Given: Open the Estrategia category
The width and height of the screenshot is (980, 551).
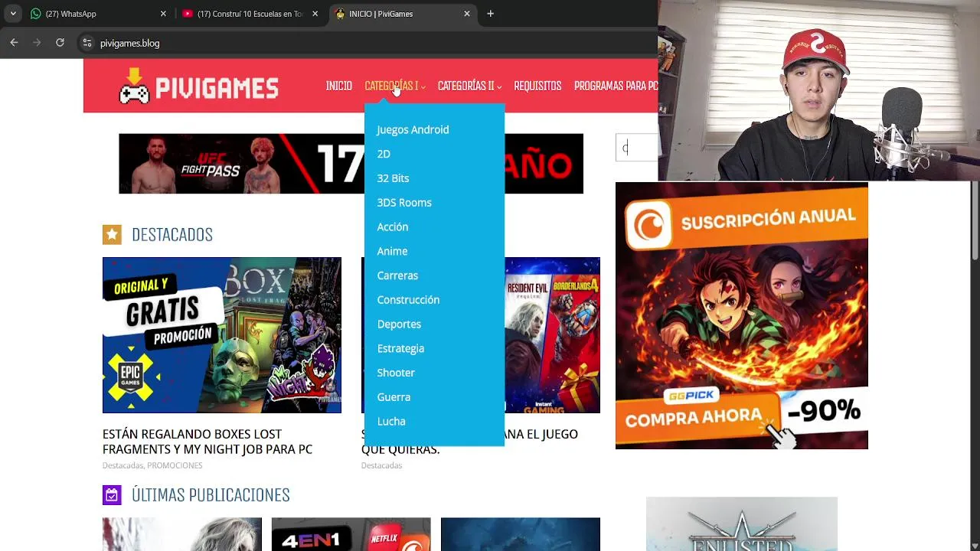Looking at the screenshot, I should coord(400,348).
